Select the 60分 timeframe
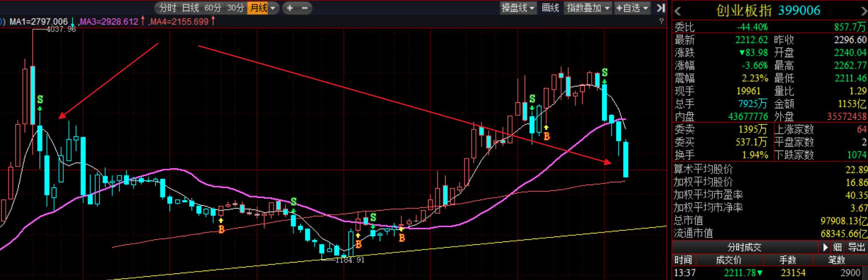The height and width of the screenshot is (280, 868). [213, 8]
